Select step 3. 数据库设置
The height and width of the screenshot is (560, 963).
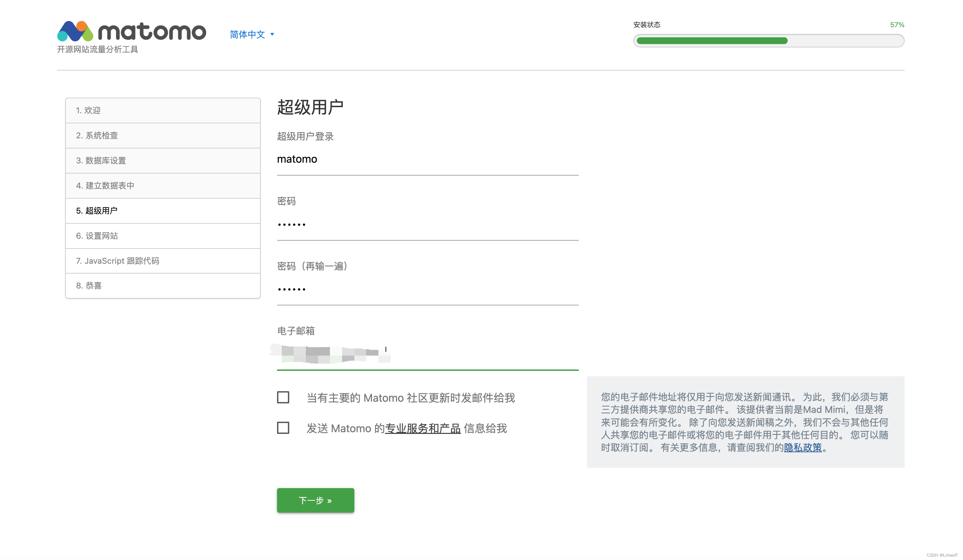[163, 160]
